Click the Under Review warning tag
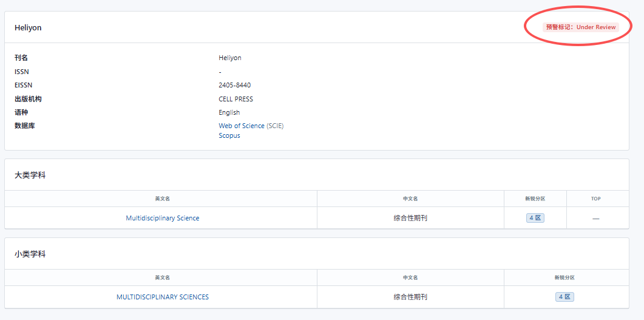Image resolution: width=644 pixels, height=320 pixels. [x=580, y=27]
